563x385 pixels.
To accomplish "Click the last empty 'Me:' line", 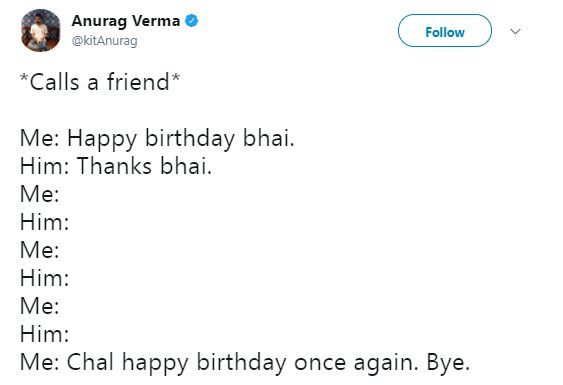I will (39, 306).
